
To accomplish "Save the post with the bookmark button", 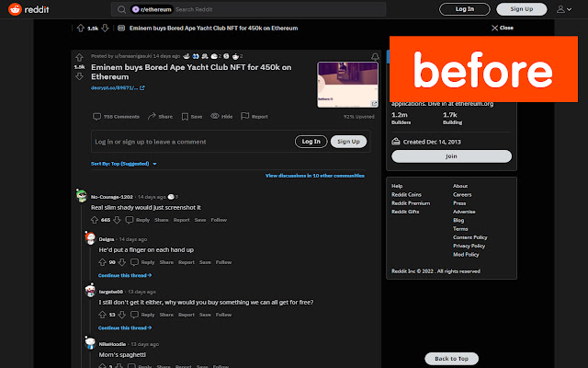I will [x=192, y=117].
